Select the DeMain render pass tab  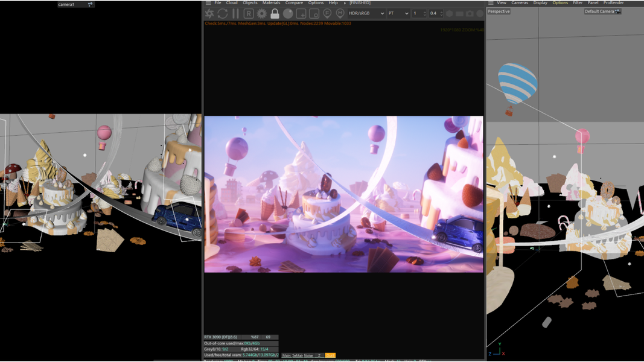pos(298,355)
